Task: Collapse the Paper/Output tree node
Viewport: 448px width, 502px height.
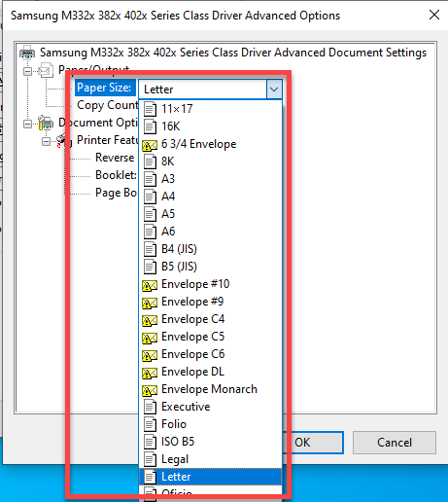Action: [x=28, y=71]
